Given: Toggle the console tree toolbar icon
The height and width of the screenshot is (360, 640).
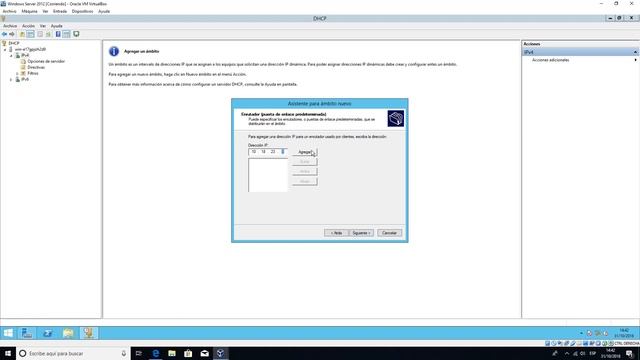Looking at the screenshot, I should pos(31,34).
